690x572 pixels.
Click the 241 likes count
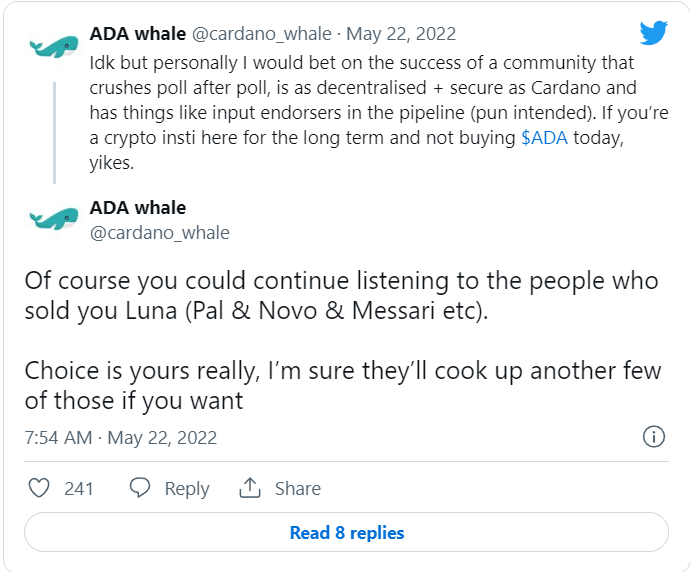pyautogui.click(x=79, y=488)
